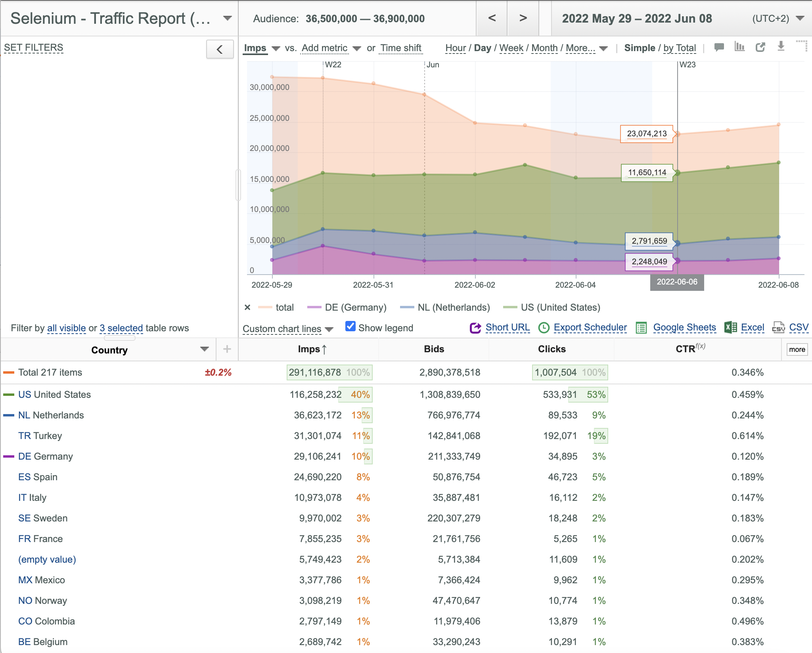Open the Custom chart lines dropdown
The height and width of the screenshot is (653, 812).
[288, 329]
